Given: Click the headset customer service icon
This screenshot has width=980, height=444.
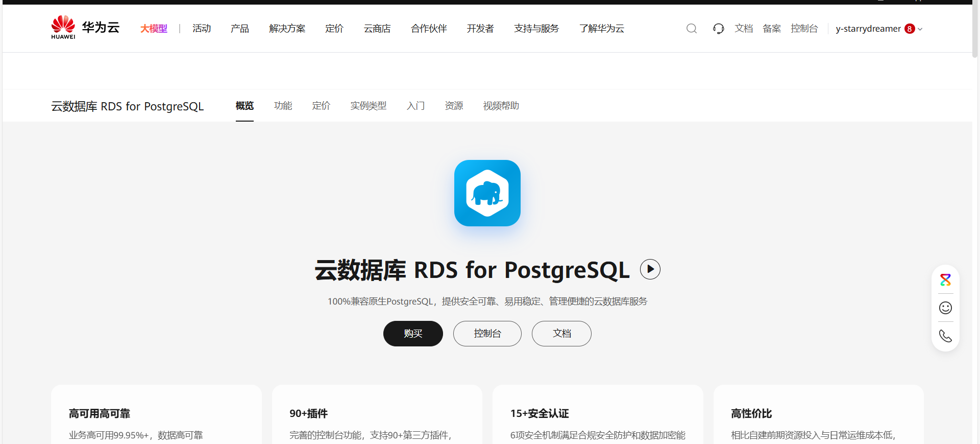Looking at the screenshot, I should (x=718, y=29).
